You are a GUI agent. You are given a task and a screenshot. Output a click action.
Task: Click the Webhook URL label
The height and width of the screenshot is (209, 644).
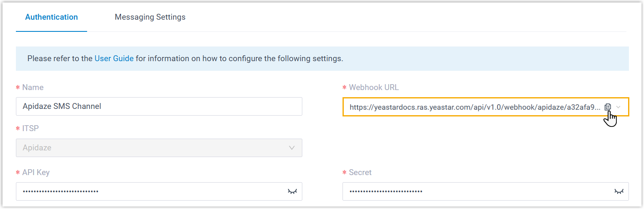pyautogui.click(x=374, y=88)
